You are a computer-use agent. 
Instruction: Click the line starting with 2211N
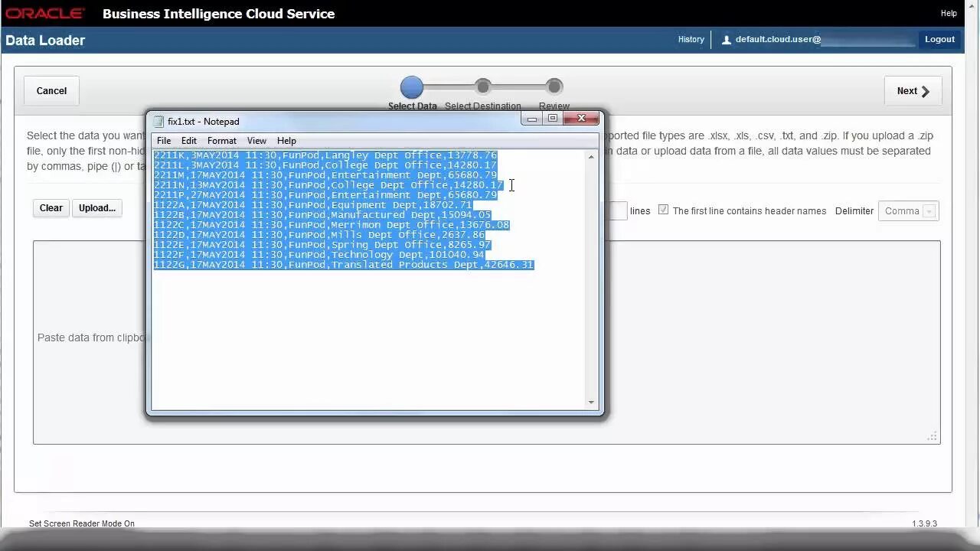pos(328,185)
